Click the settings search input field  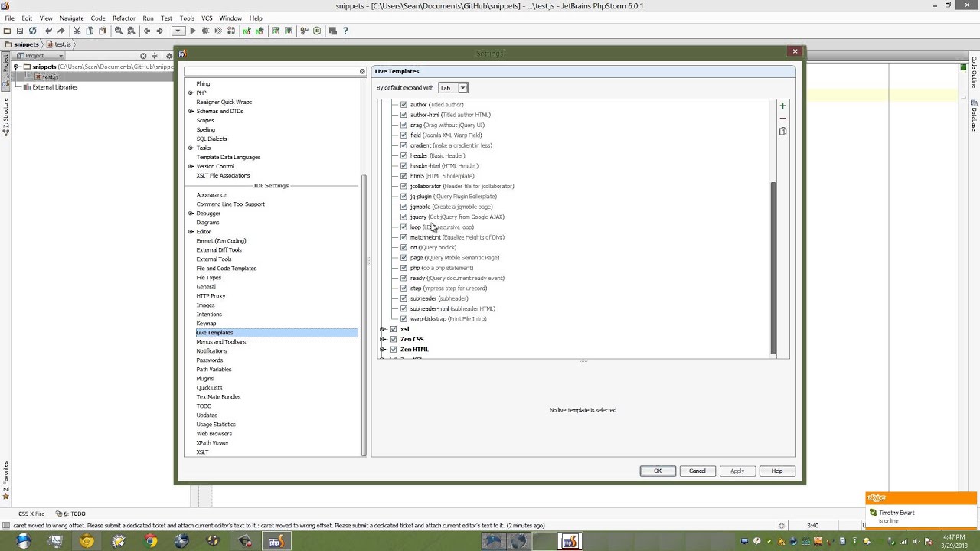pos(272,71)
